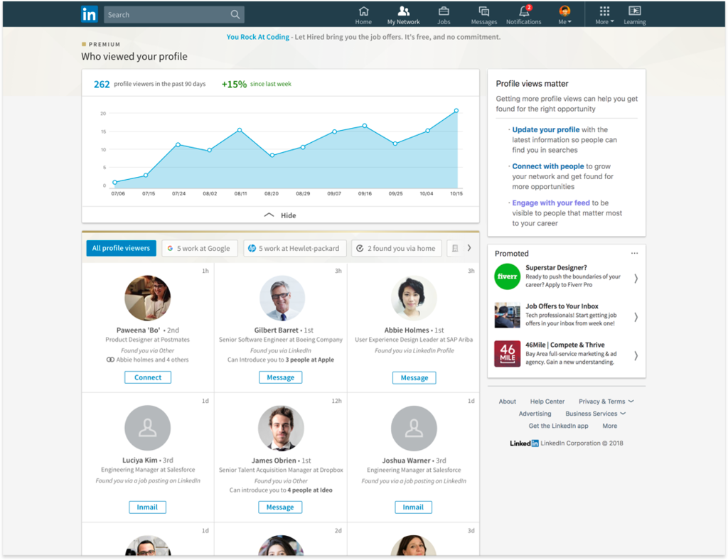The image size is (728, 560).
Task: Open Gilbert Barret profile photo
Action: coord(282,298)
